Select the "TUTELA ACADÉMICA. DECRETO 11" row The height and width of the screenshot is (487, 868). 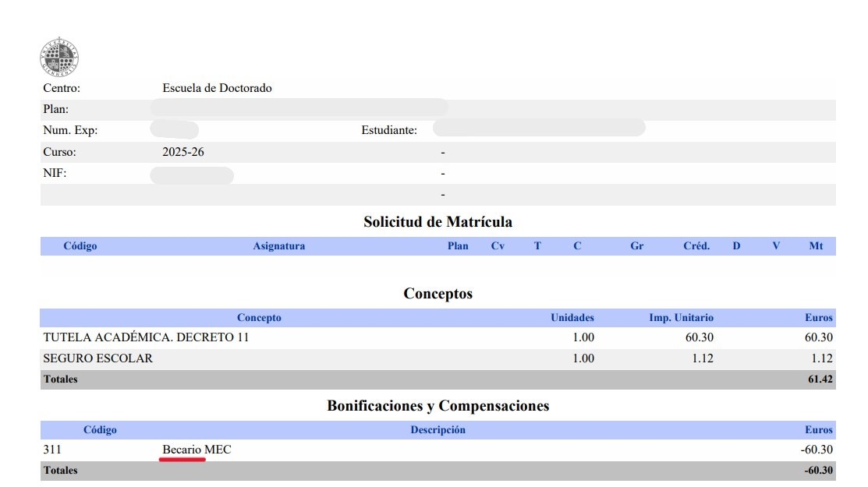click(x=147, y=338)
